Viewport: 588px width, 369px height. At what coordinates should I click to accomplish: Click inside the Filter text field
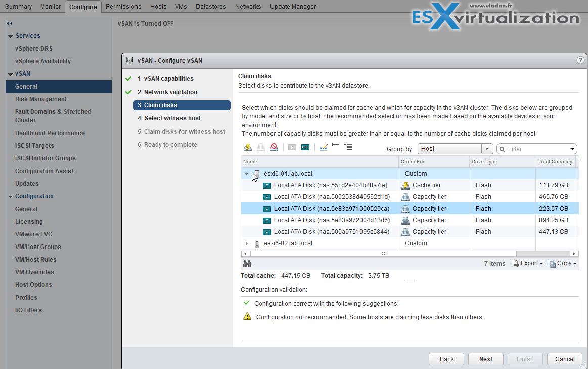[537, 149]
